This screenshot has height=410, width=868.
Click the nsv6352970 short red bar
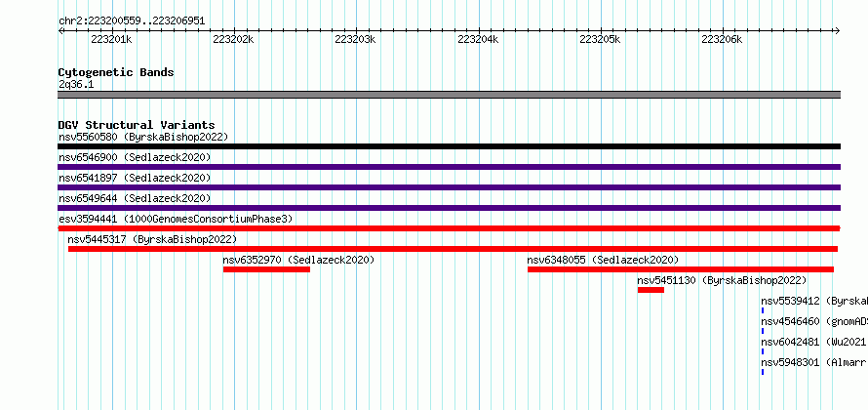(266, 269)
